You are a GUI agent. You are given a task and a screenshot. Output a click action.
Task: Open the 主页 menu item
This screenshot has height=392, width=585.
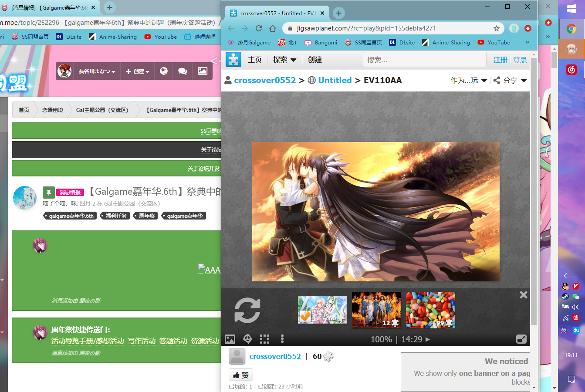[x=255, y=60]
